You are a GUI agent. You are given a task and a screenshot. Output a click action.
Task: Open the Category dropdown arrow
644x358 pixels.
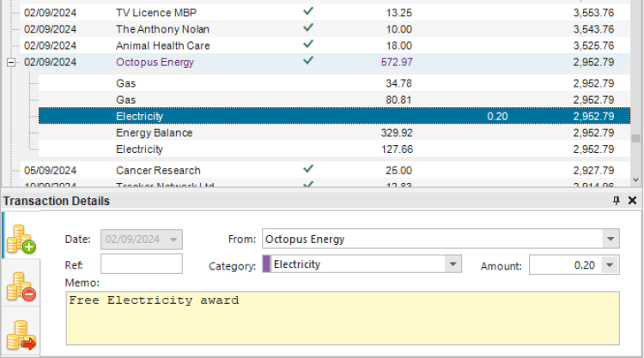(454, 265)
